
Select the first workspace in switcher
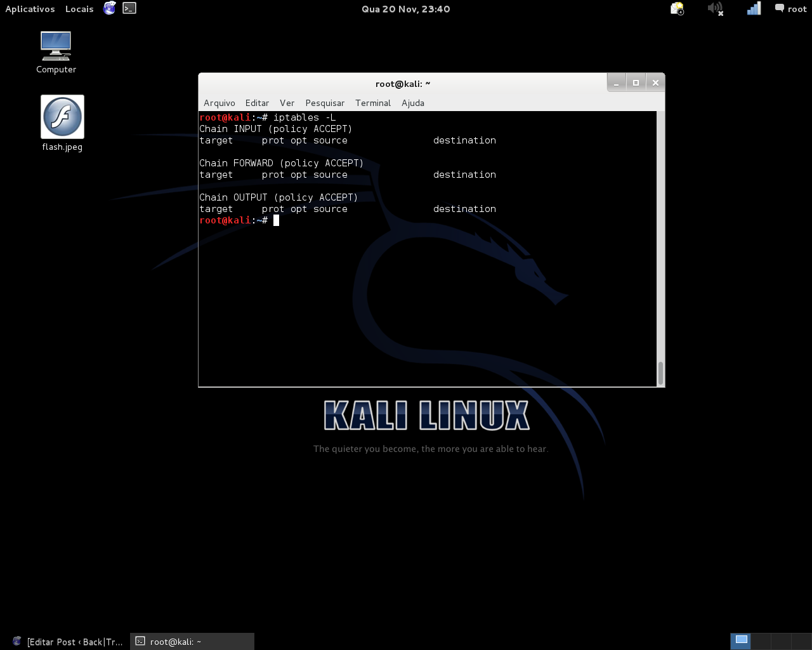741,641
